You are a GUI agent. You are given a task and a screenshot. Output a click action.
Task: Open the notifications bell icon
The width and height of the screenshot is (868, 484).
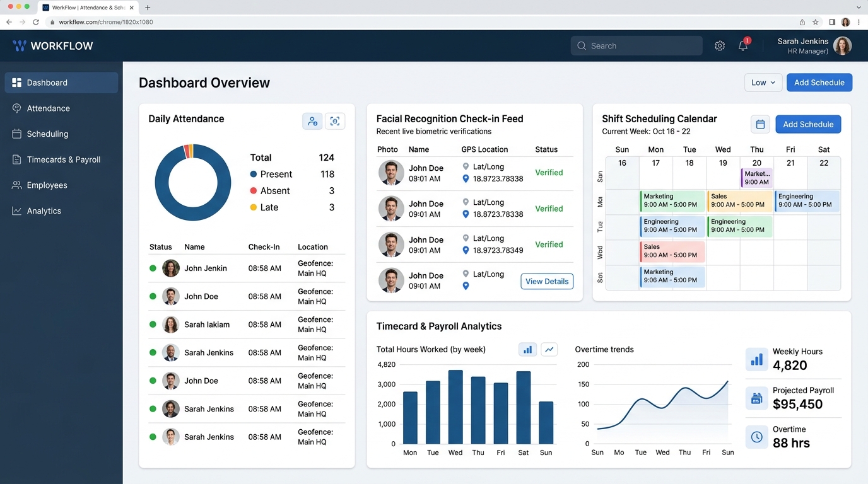click(743, 46)
